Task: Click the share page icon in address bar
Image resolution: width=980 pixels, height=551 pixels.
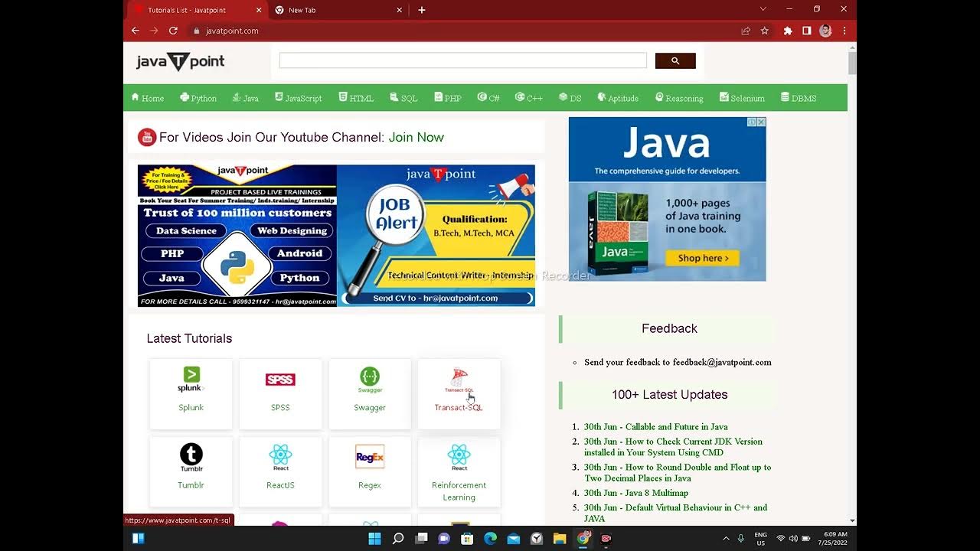Action: [746, 31]
